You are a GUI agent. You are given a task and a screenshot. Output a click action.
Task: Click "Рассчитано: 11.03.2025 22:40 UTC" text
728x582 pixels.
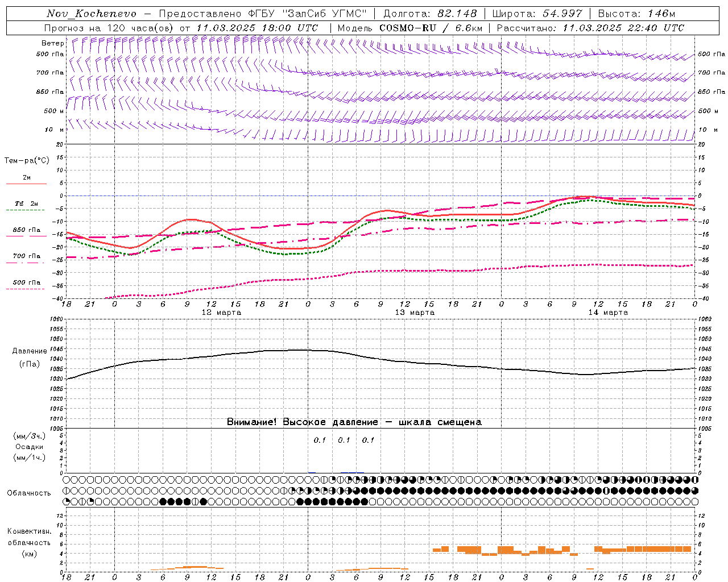pyautogui.click(x=590, y=28)
